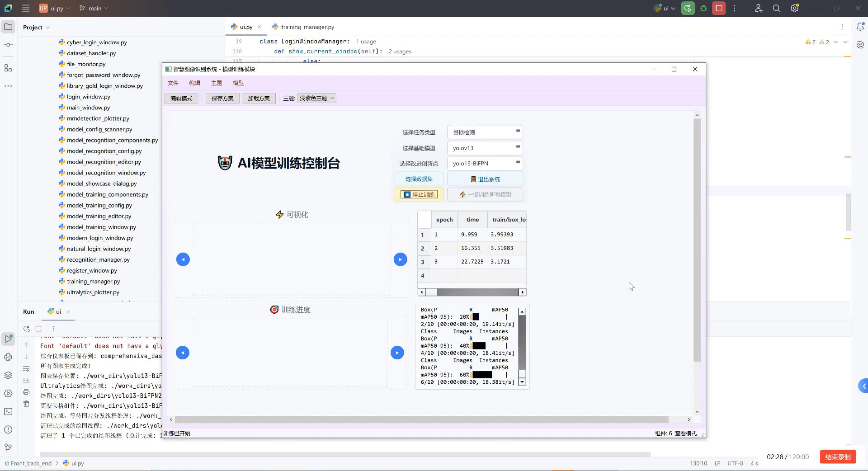
Task: Run the ui configuration with the green run icon
Action: tap(688, 8)
